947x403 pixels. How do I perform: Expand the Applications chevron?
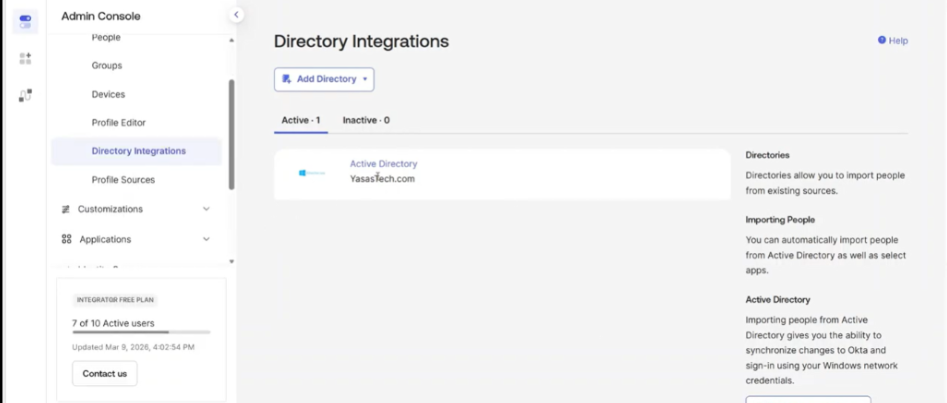[206, 239]
